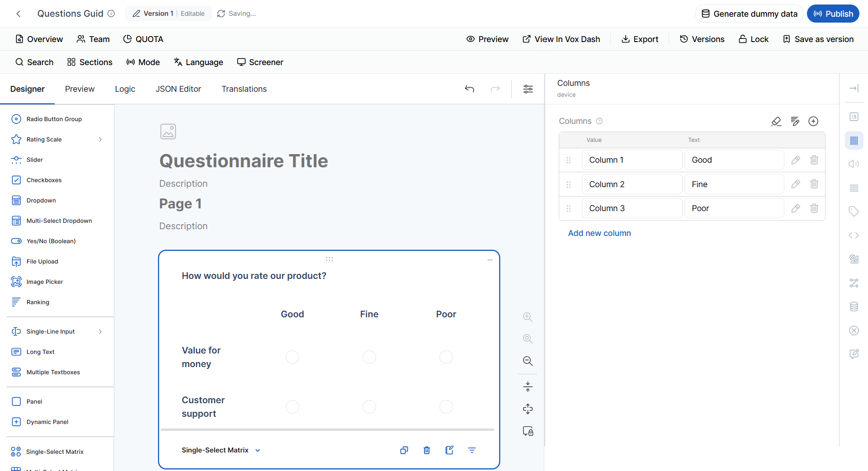
Task: Open the Logic tab
Action: 125,89
